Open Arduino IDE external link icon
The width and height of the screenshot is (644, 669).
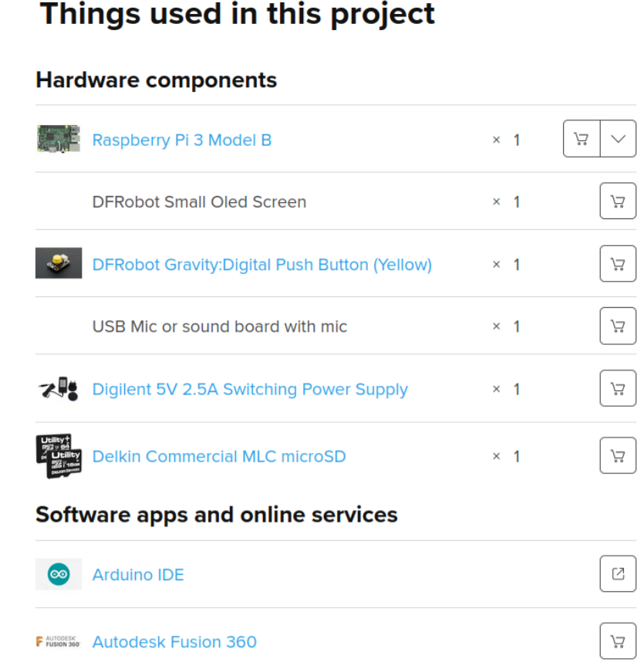point(618,574)
